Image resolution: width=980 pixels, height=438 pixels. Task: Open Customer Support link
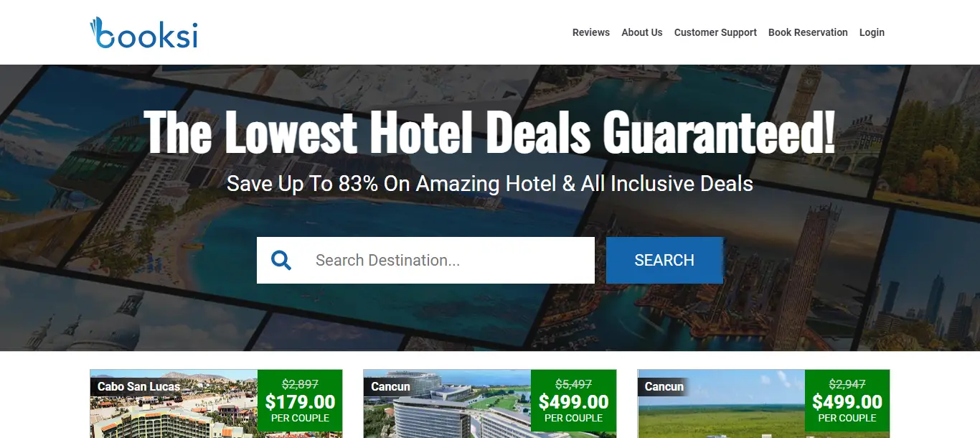point(715,32)
